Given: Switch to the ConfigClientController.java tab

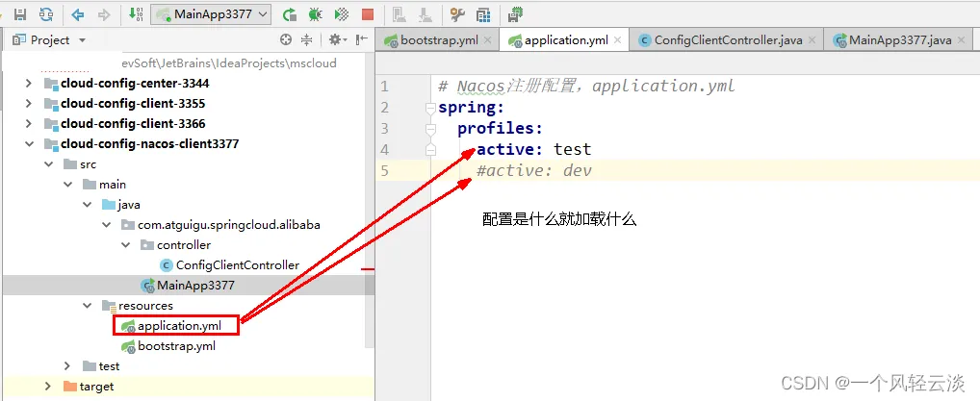Looking at the screenshot, I should (728, 40).
